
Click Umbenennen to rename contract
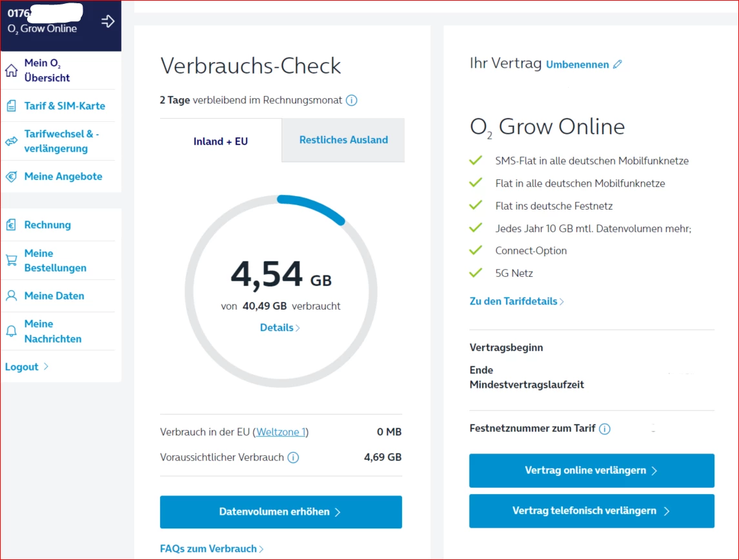[x=578, y=65]
